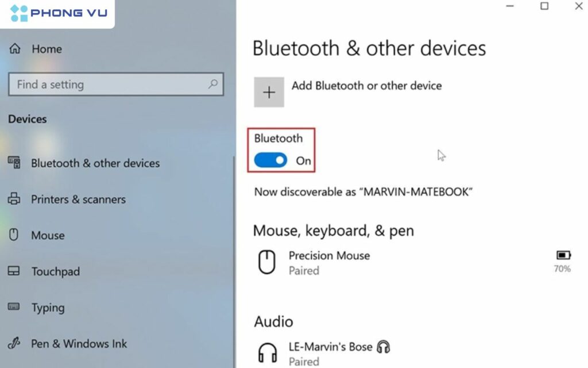Turn off the Bluetooth toggle

270,160
